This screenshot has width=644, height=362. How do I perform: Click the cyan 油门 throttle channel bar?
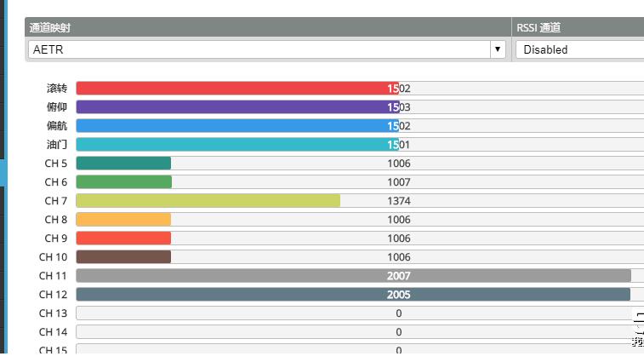[237, 145]
